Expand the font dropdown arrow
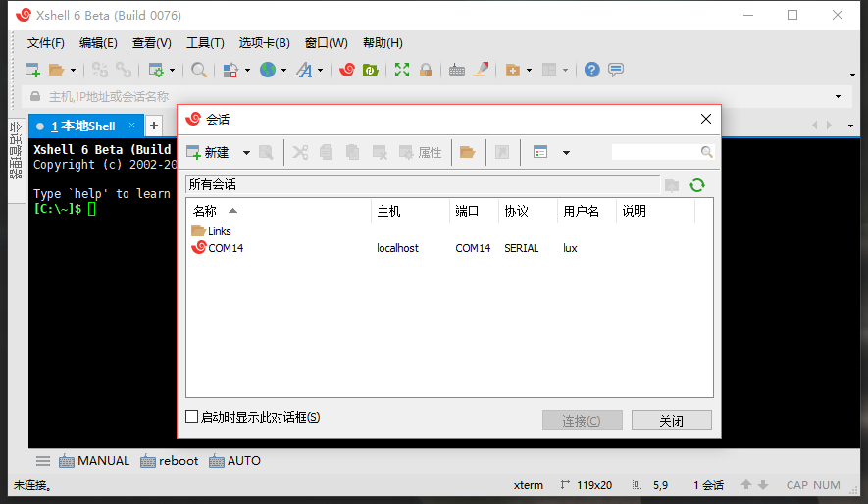This screenshot has width=868, height=504. click(x=320, y=71)
